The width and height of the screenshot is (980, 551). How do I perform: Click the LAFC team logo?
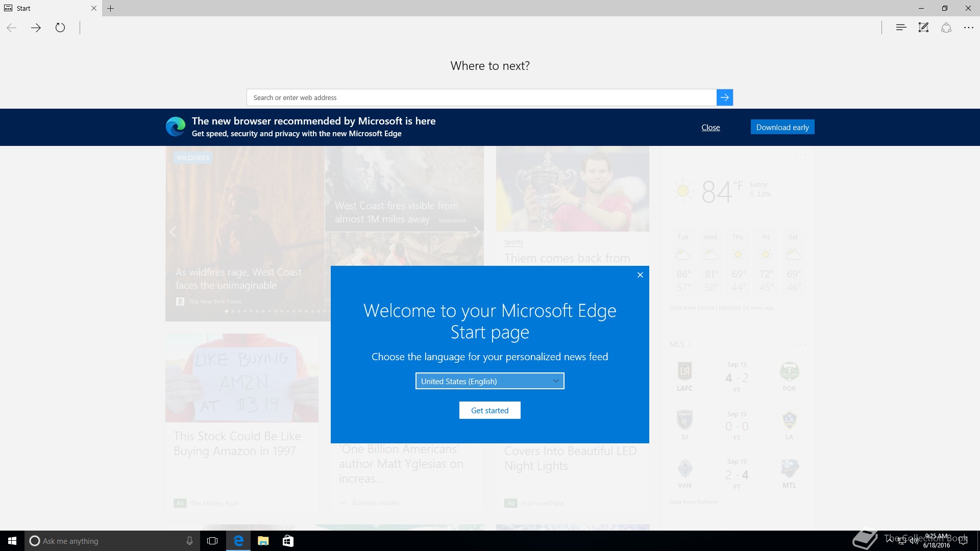pos(684,371)
